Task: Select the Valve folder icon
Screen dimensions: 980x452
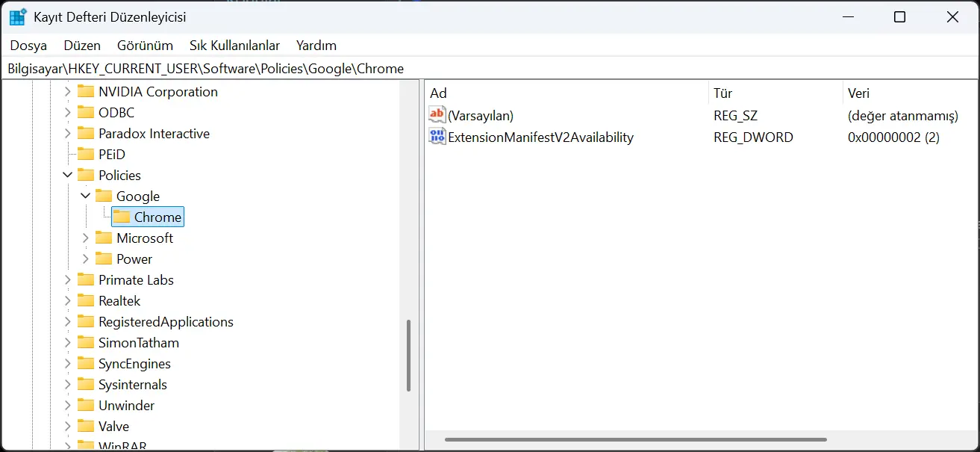Action: tap(86, 427)
